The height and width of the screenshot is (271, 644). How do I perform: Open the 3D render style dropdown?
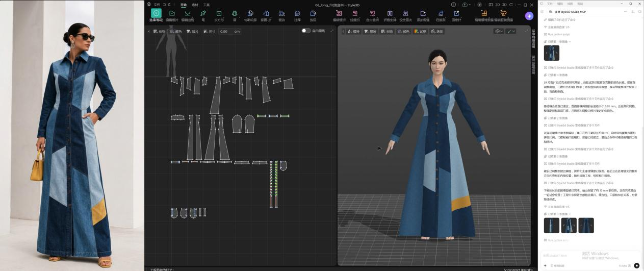499,31
